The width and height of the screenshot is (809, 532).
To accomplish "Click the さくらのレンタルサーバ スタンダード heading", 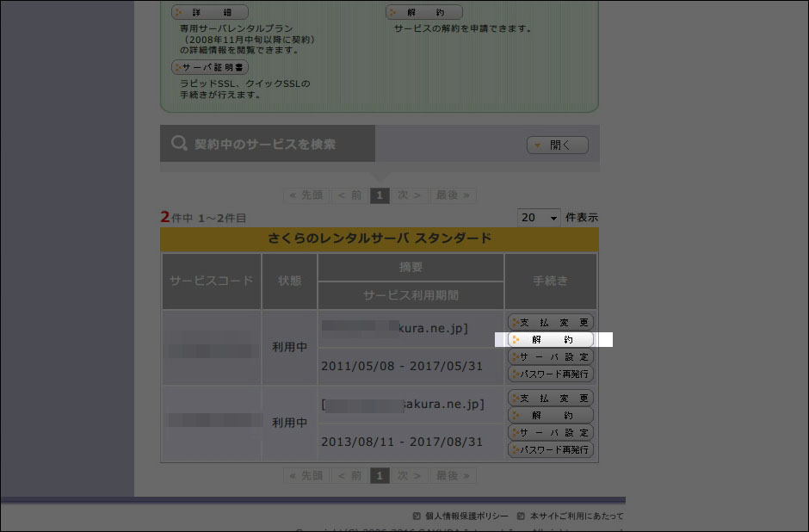I will point(380,238).
